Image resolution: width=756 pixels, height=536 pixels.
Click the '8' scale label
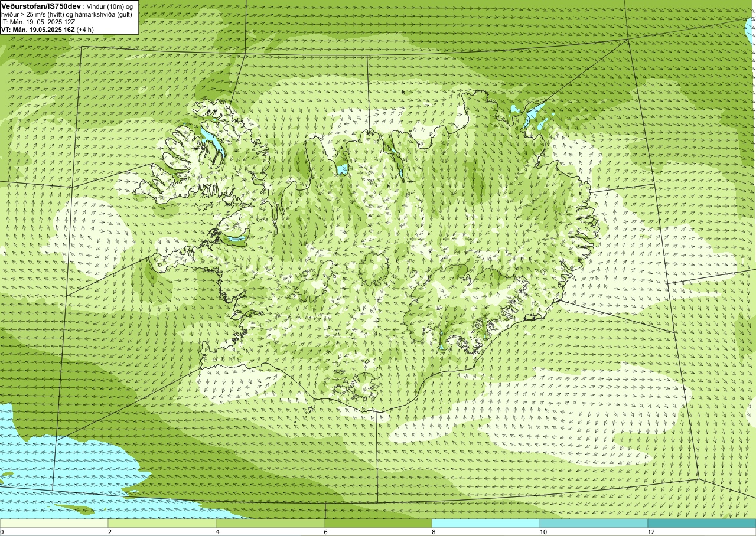[x=434, y=532]
